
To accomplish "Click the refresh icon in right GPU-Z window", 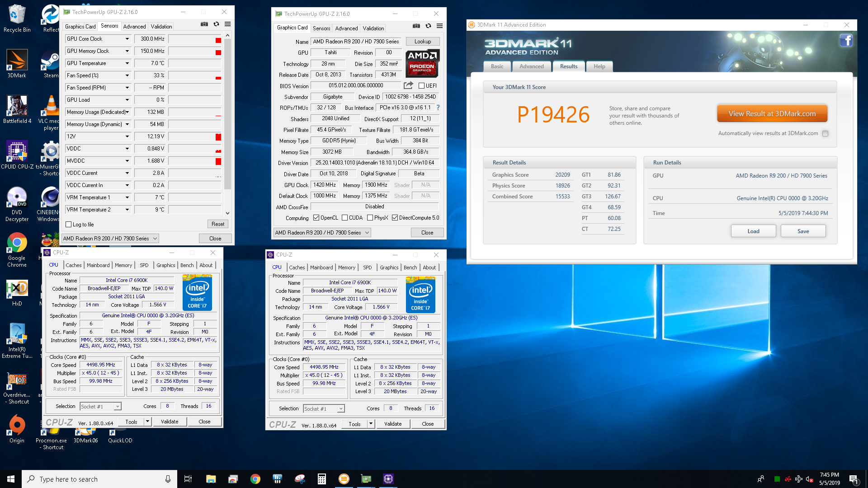I will 428,26.
